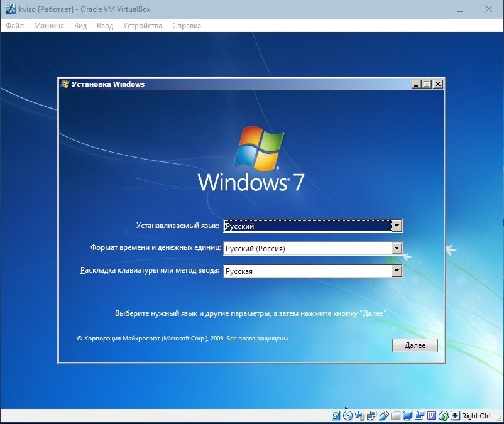Click the VirtualBox window resize grip
Viewport: 504px width, 424px height.
499,418
